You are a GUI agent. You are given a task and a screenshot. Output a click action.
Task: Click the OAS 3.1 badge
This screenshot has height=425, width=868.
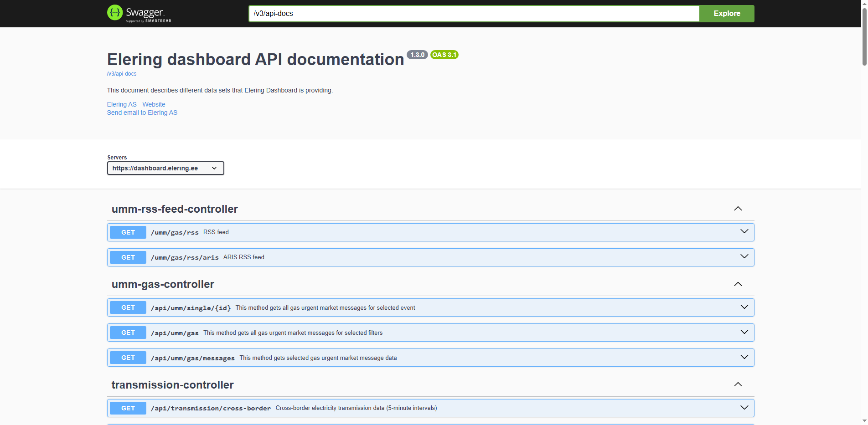444,55
